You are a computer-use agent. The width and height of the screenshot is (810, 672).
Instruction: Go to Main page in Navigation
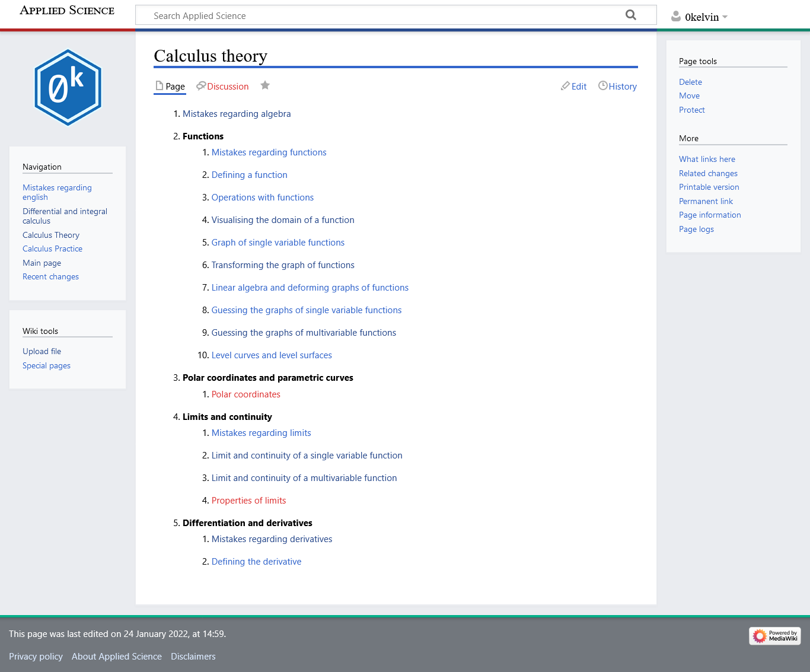pos(42,263)
